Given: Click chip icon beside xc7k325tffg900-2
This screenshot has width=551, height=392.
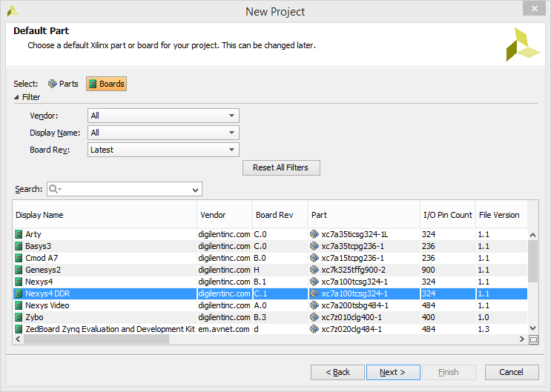Looking at the screenshot, I should [x=314, y=270].
